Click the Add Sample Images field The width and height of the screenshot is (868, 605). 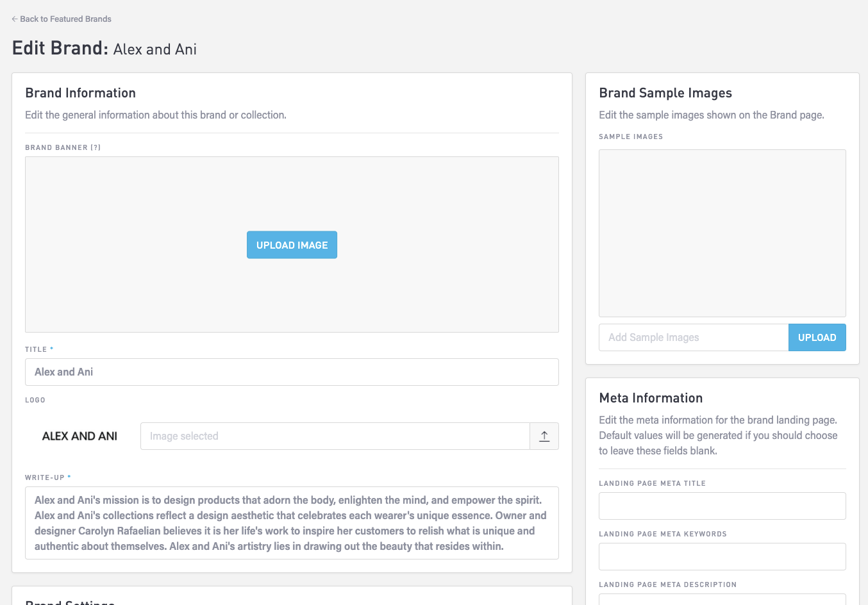pos(693,338)
